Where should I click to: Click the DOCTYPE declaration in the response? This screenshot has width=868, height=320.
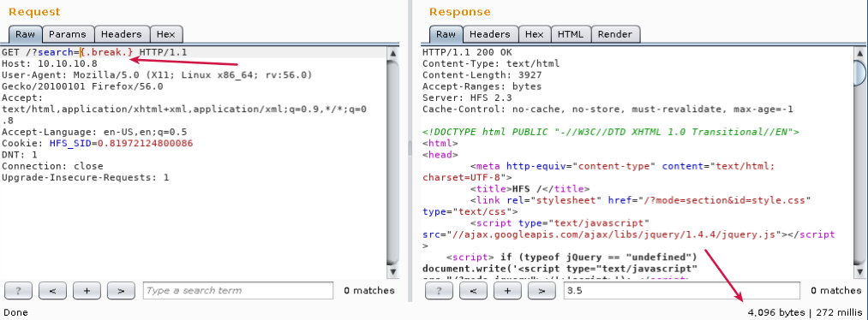pyautogui.click(x=611, y=132)
